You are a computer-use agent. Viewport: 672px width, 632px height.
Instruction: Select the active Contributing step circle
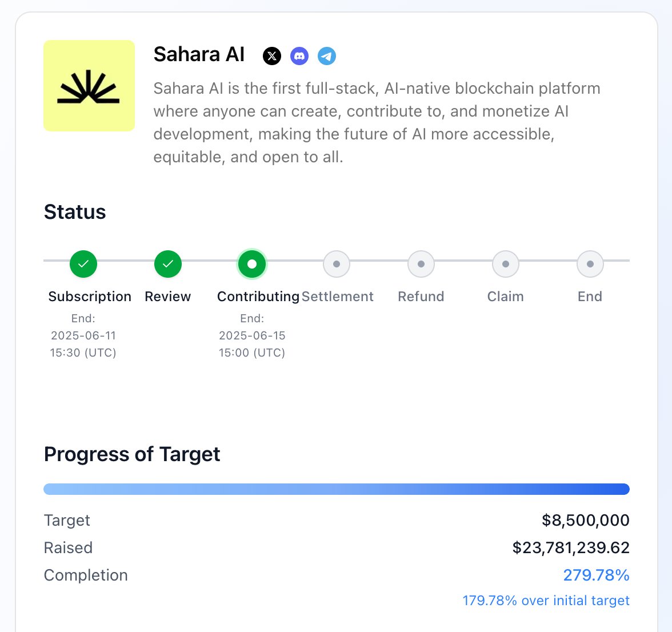coord(252,264)
